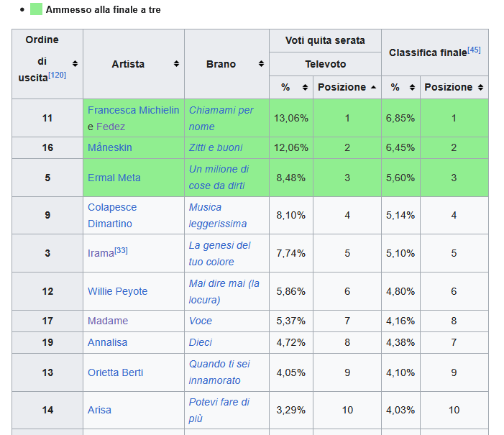Open Irama artist link

(x=101, y=253)
